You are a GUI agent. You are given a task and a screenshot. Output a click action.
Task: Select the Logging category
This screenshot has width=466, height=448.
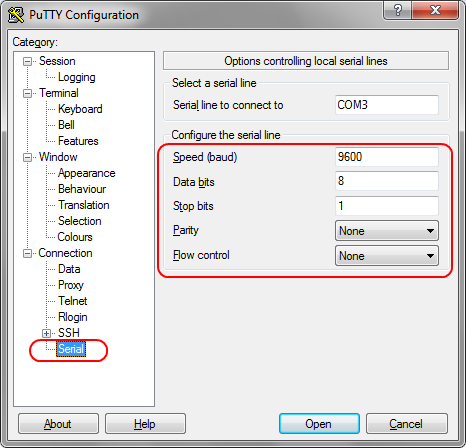[77, 77]
